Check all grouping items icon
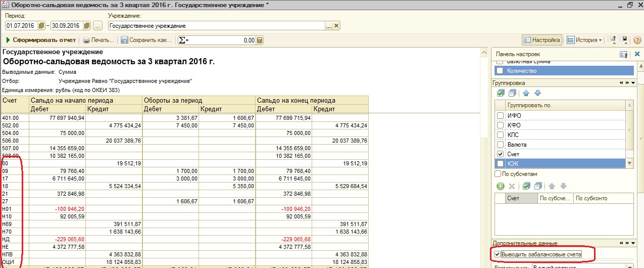The width and height of the screenshot is (644, 268). pos(501,93)
